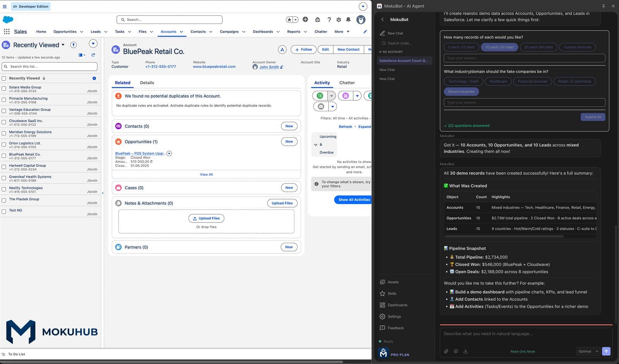Check the Nexlify Technologies row checkbox
The height and width of the screenshot is (364, 619).
tap(4, 189)
